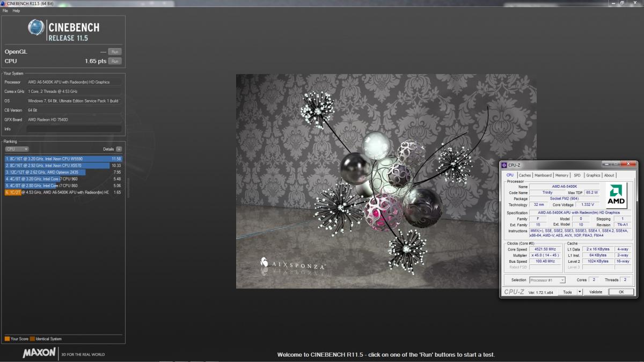Open the File menu in CINEBENCH
The width and height of the screenshot is (644, 362).
click(x=5, y=11)
